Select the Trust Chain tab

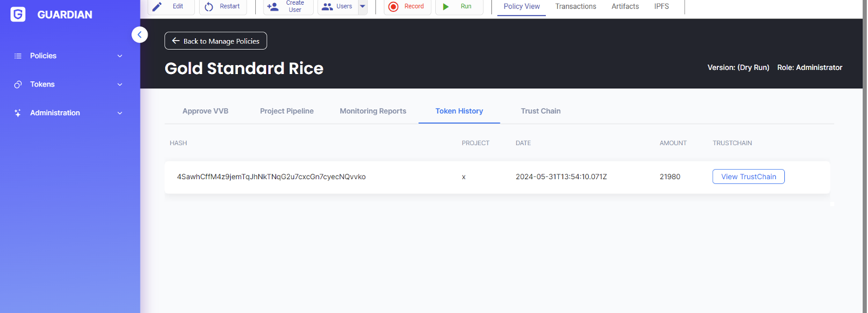[x=540, y=111]
